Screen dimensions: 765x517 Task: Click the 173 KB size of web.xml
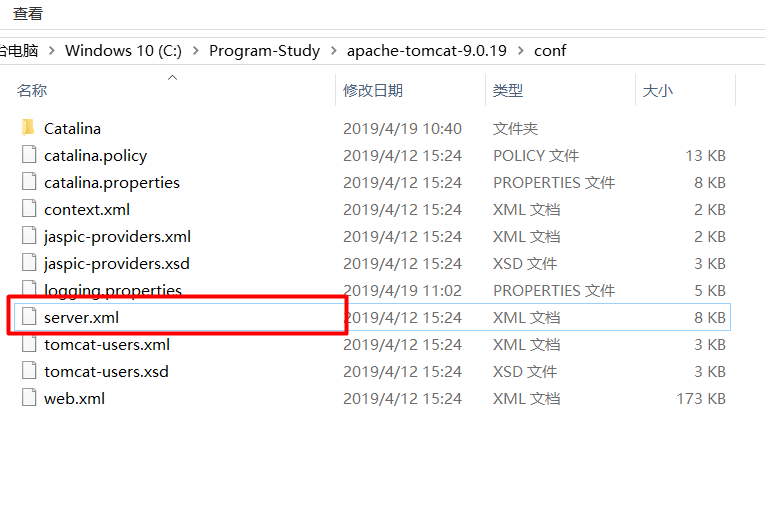pos(701,399)
